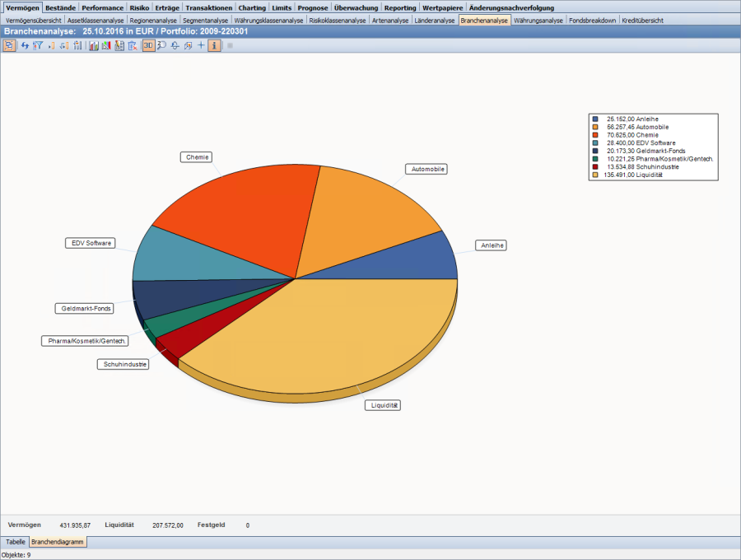This screenshot has height=560, width=741.
Task: Click the bar chart toolbar icon
Action: [94, 45]
